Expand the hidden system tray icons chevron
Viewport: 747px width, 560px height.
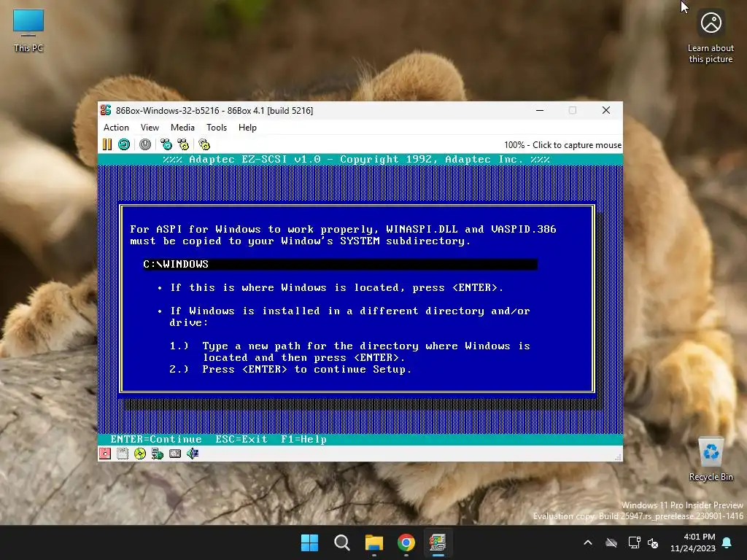pyautogui.click(x=588, y=542)
